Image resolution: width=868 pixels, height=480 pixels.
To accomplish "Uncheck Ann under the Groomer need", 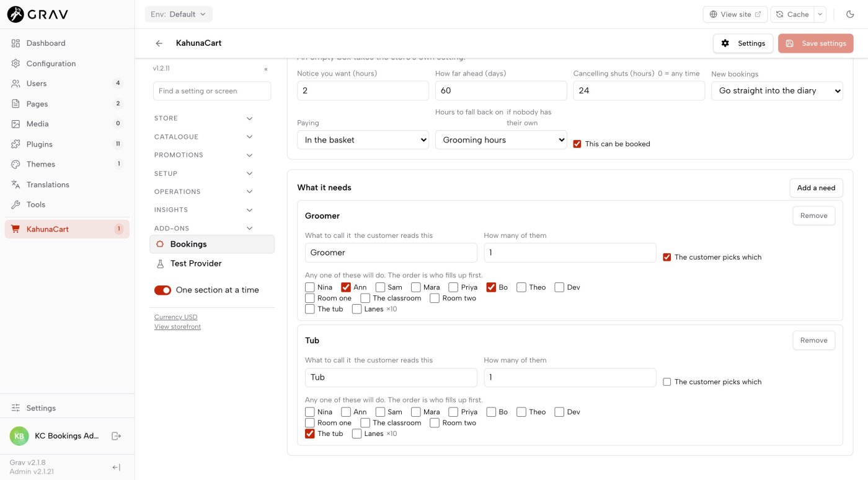I will click(346, 287).
